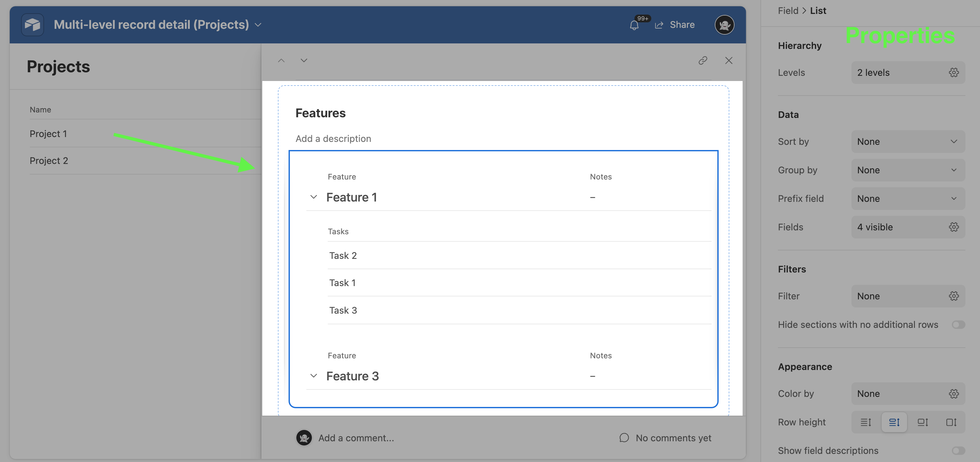Set row height to extra tall

(x=951, y=422)
